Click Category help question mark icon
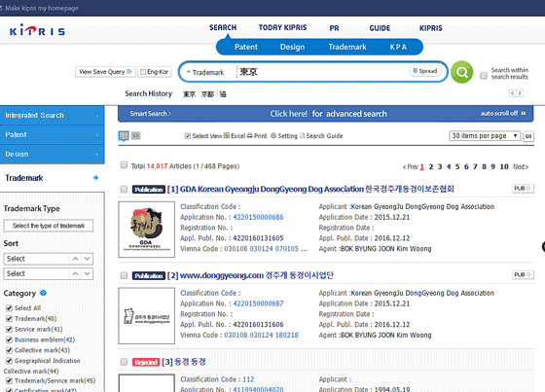This screenshot has width=545, height=392. click(43, 293)
